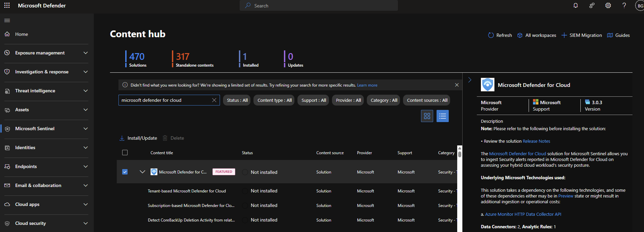Open the notifications bell
This screenshot has height=232, width=644.
click(575, 5)
